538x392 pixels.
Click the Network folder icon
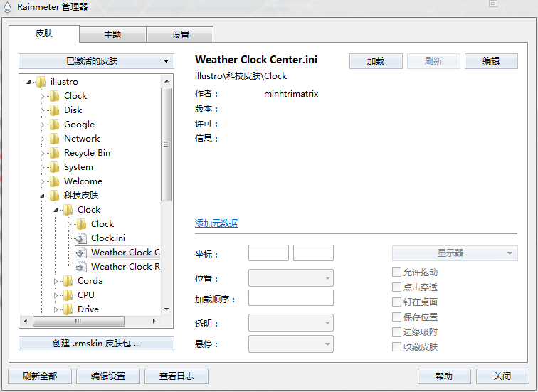tap(54, 139)
